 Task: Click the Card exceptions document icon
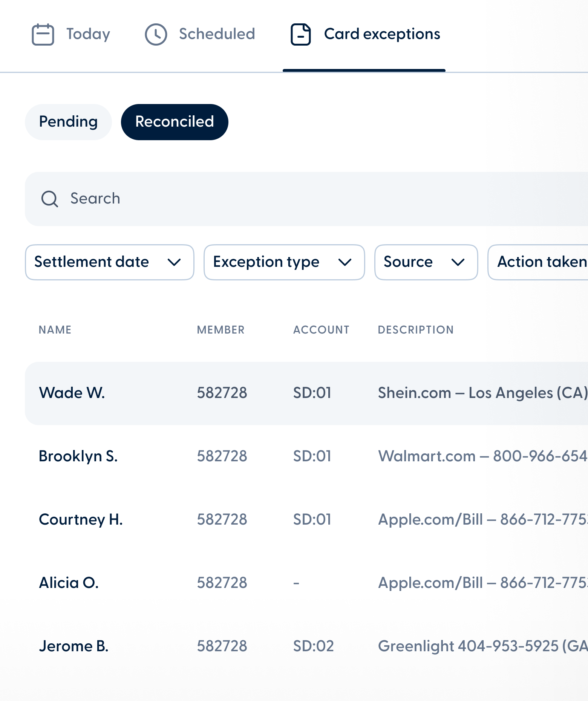point(300,34)
